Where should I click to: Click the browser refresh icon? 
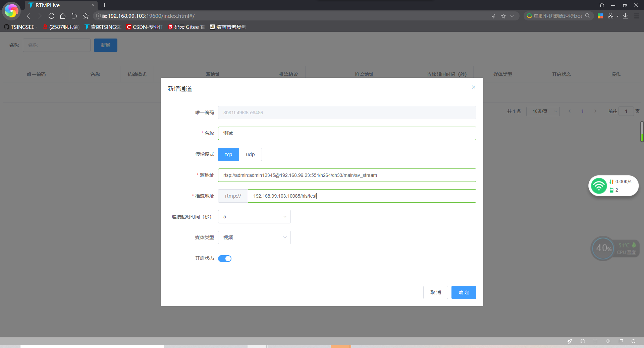tap(51, 16)
